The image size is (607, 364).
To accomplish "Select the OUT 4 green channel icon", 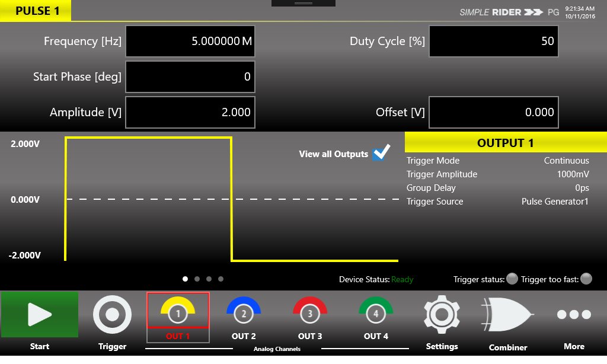I will coord(375,311).
